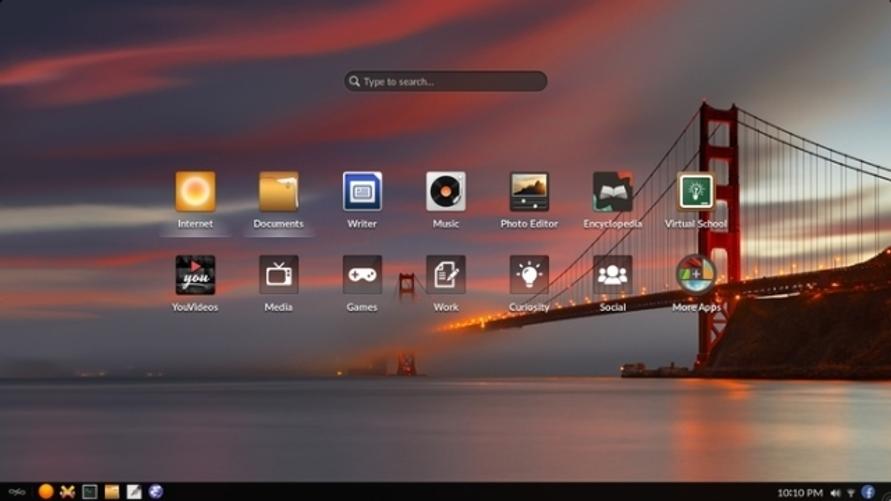Click More Apps to browse applications
Screen dimensions: 891x501
click(695, 275)
